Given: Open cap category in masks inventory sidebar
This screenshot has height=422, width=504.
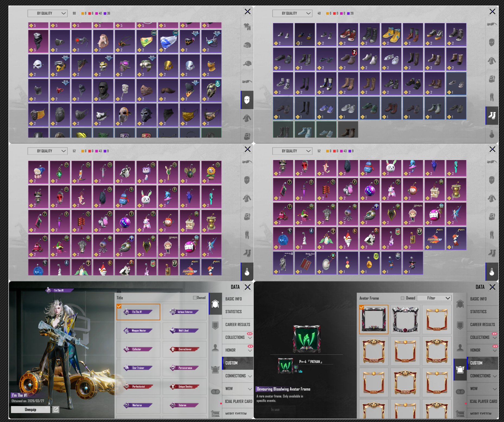Looking at the screenshot, I should (x=247, y=63).
